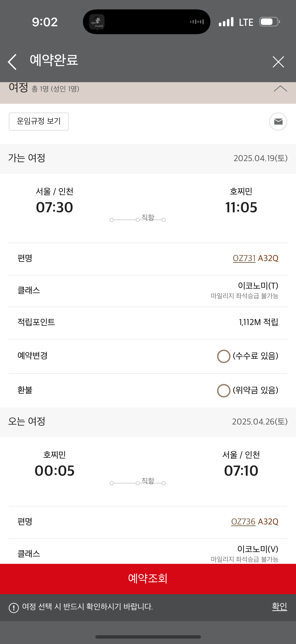Open flight OZ736 details link
296x644 pixels.
243,521
